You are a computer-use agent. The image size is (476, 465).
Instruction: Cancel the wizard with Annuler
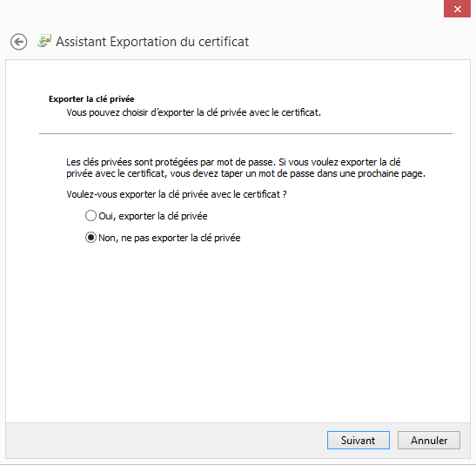tap(429, 440)
